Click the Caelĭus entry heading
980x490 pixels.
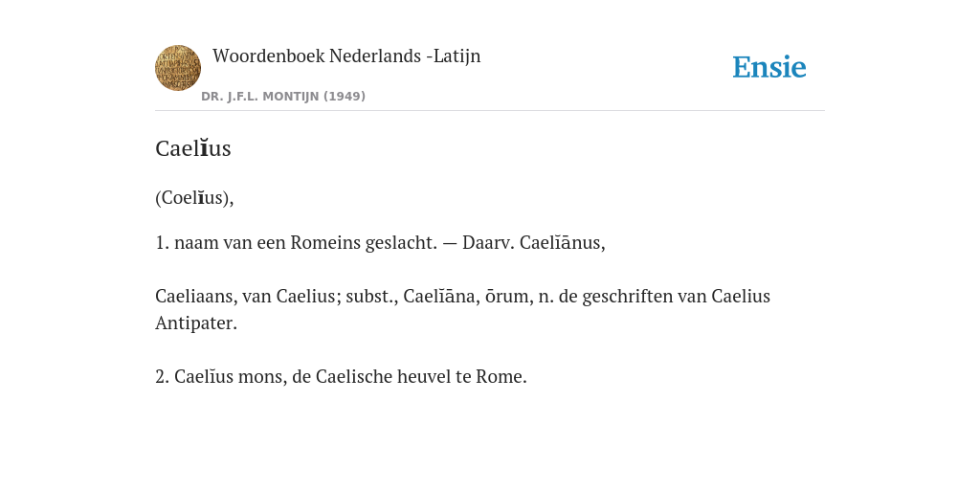pyautogui.click(x=193, y=148)
